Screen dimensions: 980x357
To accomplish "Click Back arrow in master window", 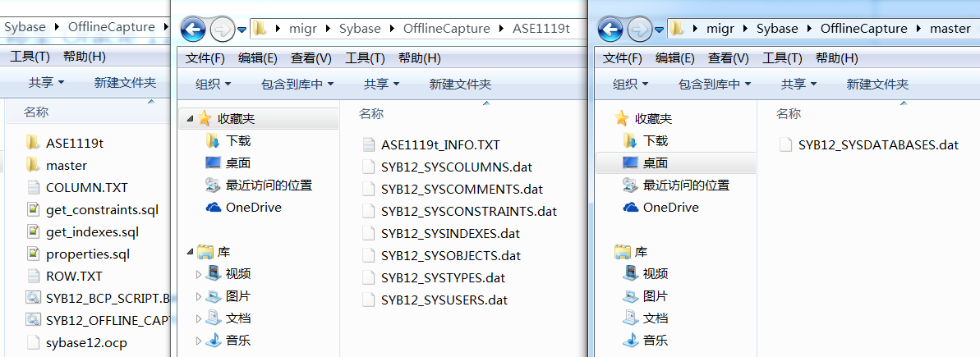I will (610, 29).
